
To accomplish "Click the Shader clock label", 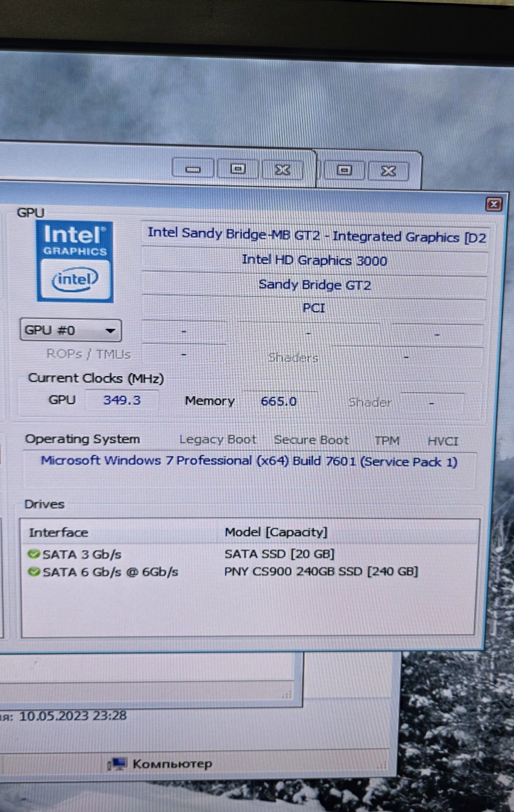I will [x=369, y=402].
